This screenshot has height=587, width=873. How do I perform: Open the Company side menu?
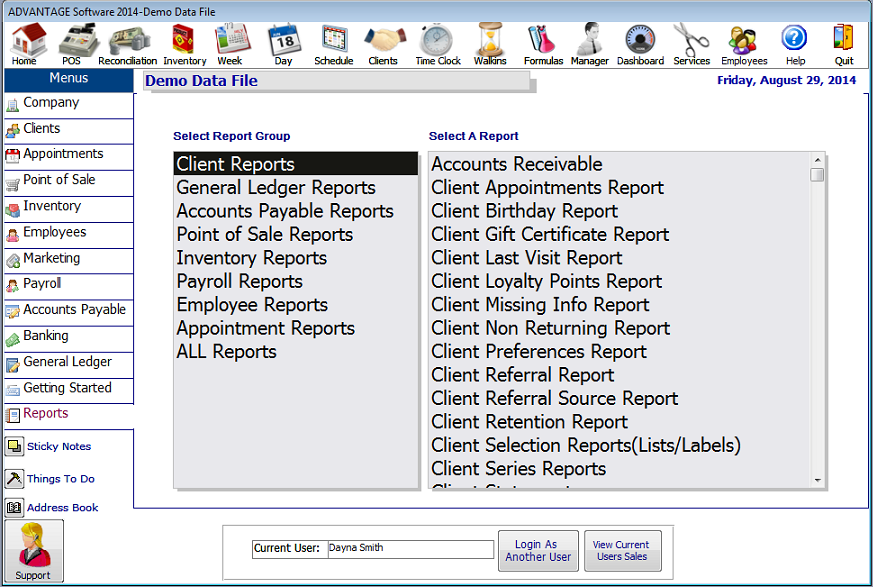[x=68, y=104]
